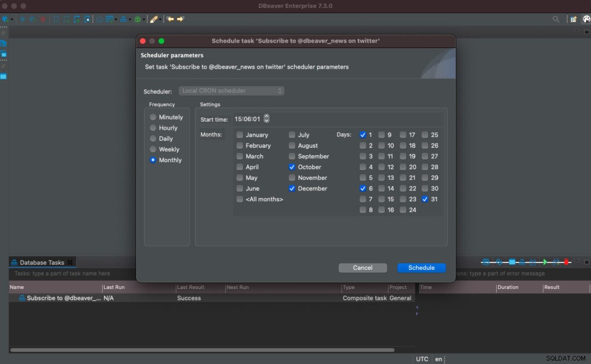Sort tasks by the Name column header
591x364 pixels.
click(x=55, y=287)
